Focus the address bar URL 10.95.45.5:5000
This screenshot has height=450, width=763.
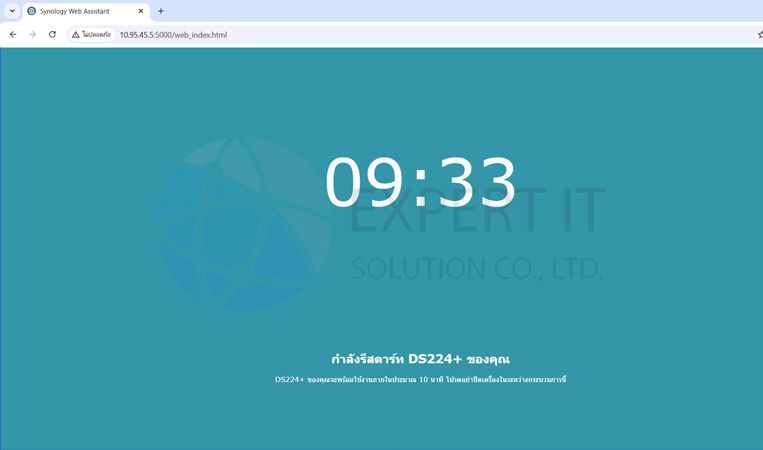[173, 35]
